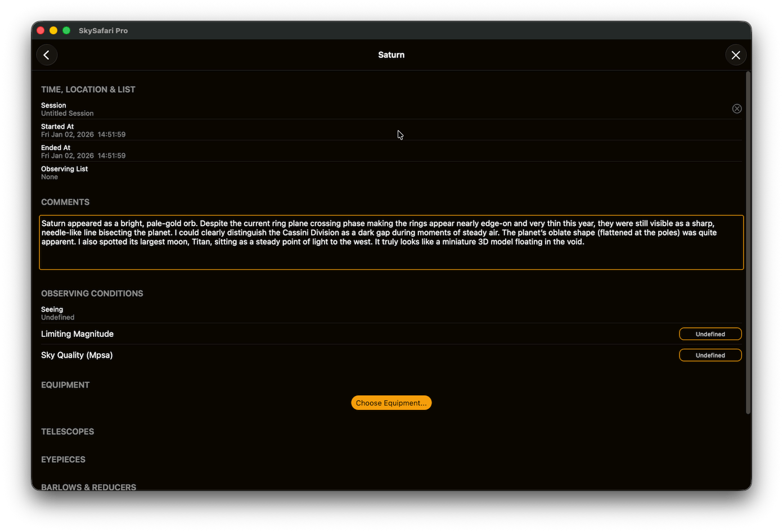The width and height of the screenshot is (783, 532).
Task: Click the TELESCOPES section heading
Action: tap(67, 432)
